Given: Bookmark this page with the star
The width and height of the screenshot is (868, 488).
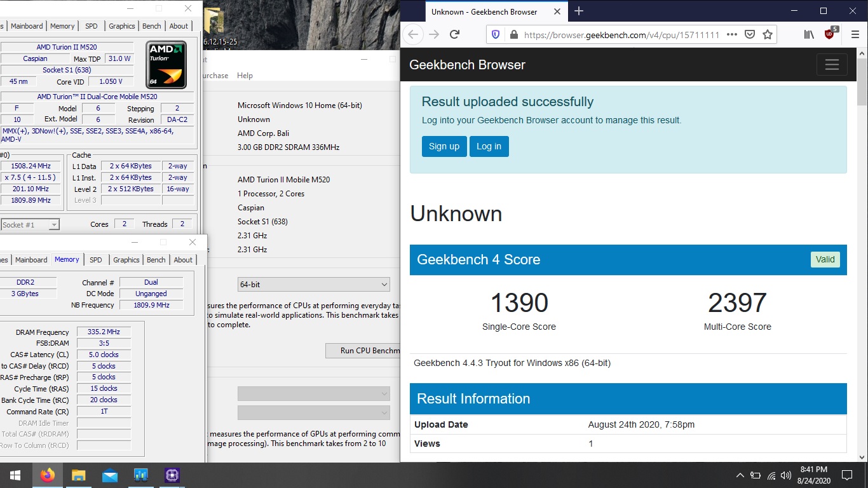Looking at the screenshot, I should pyautogui.click(x=768, y=34).
